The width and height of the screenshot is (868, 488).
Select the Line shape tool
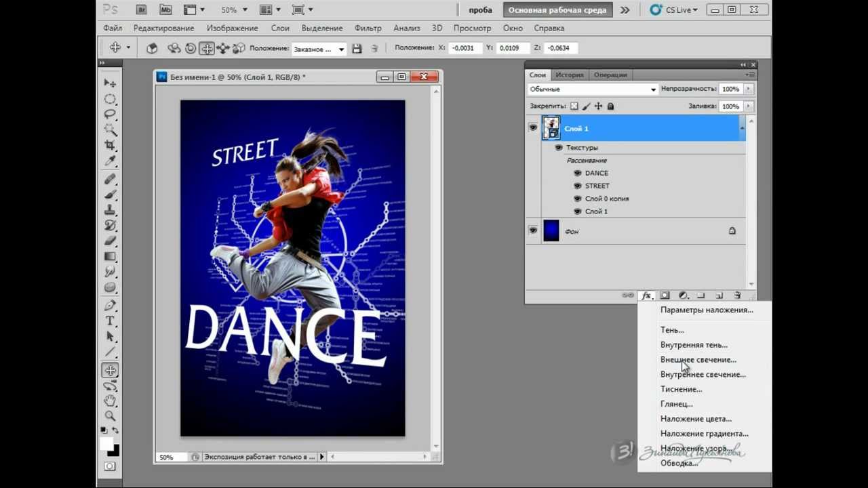[x=110, y=352]
